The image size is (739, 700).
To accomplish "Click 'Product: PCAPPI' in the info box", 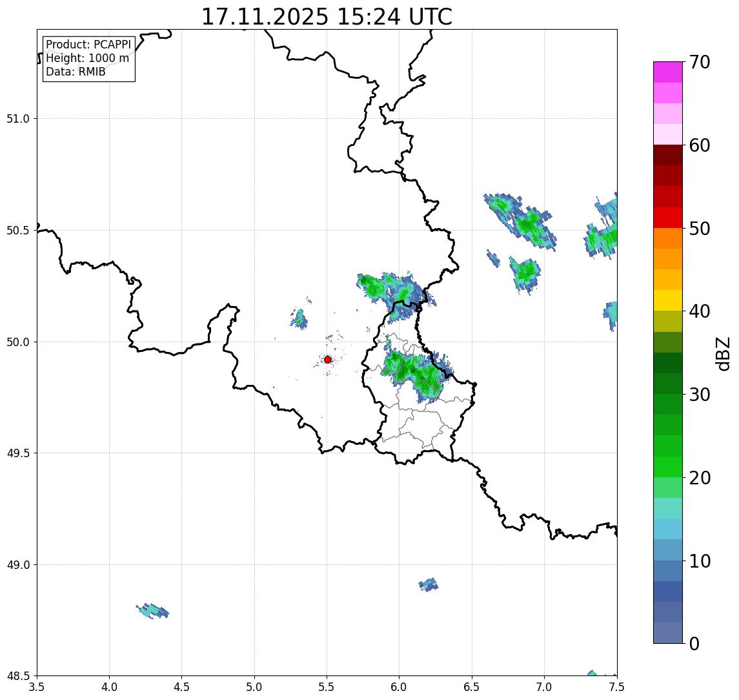I will pos(88,45).
